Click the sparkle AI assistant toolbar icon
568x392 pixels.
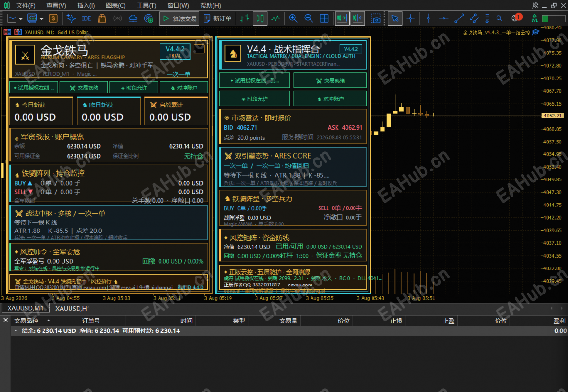click(x=71, y=18)
